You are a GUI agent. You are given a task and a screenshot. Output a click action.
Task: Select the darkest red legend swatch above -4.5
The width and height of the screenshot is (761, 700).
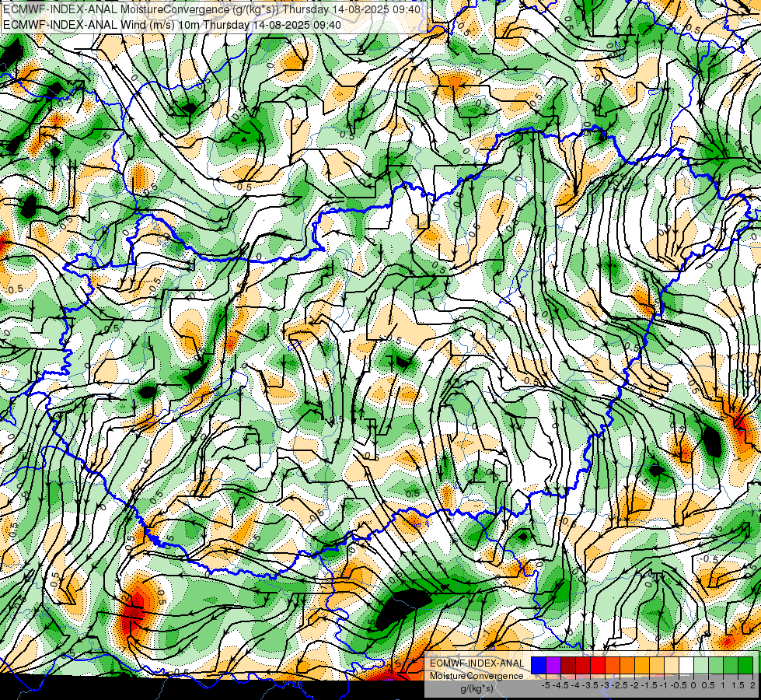[x=568, y=665]
